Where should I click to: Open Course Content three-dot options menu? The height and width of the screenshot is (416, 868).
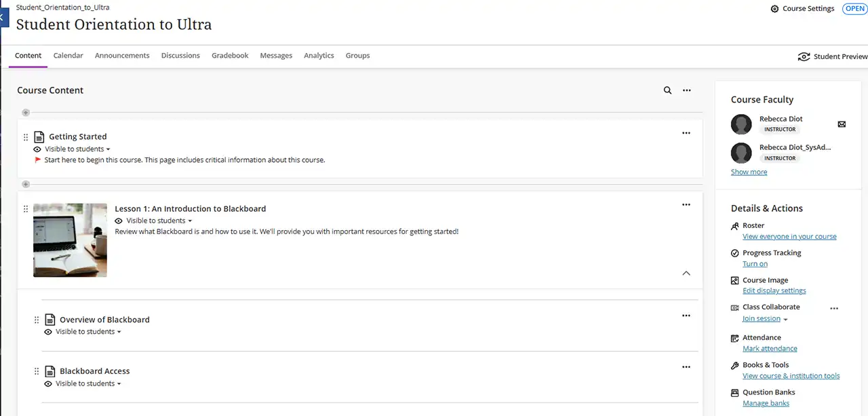coord(687,90)
